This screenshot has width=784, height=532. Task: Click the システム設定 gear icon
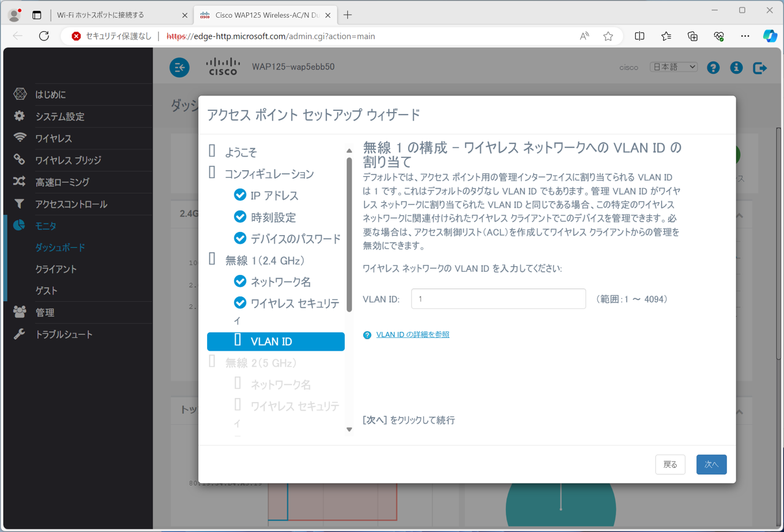[x=20, y=116]
